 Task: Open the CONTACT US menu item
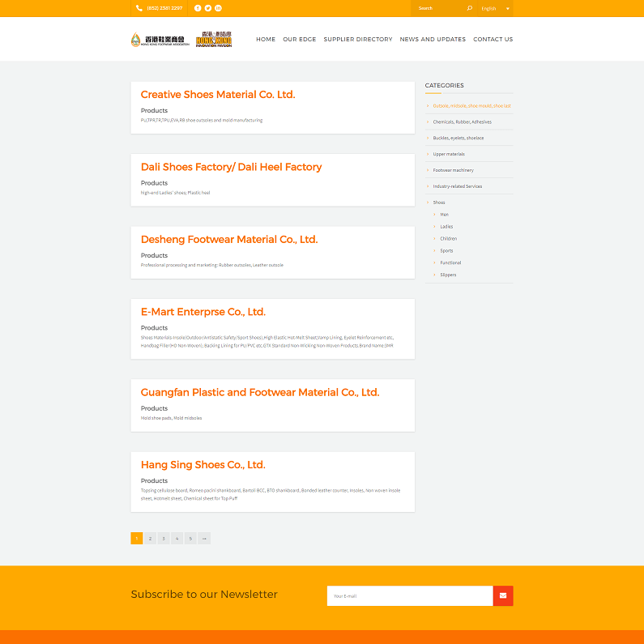[x=493, y=40]
